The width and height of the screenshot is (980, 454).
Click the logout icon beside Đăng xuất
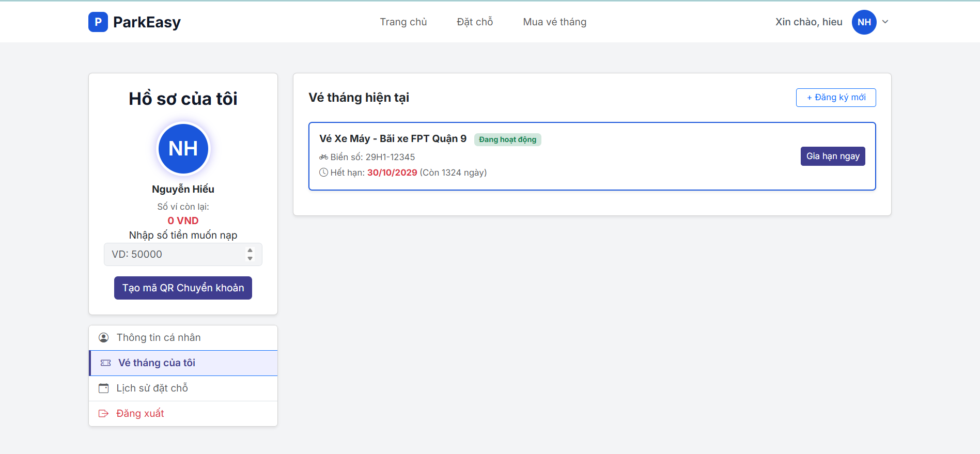pos(104,414)
